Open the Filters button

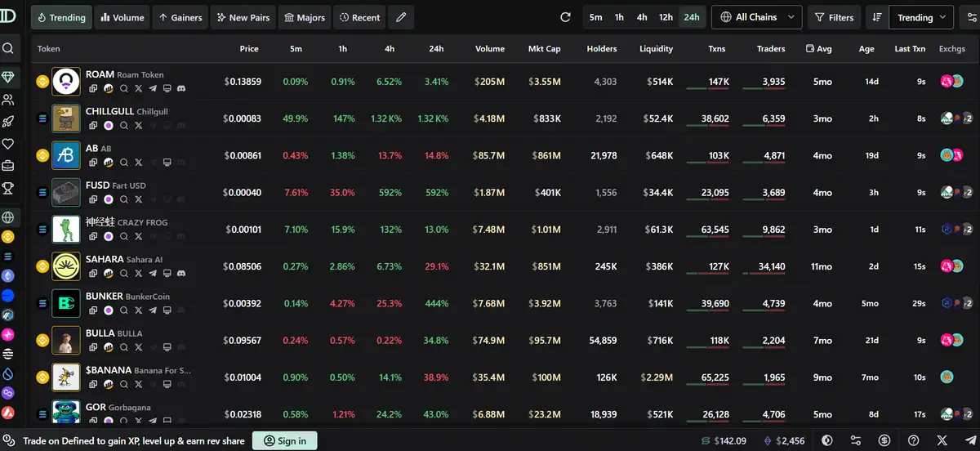click(833, 17)
